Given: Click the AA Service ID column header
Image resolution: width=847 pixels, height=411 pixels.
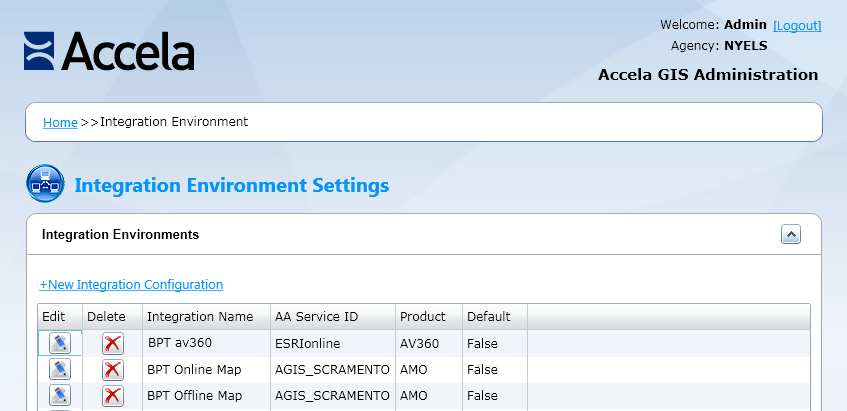Looking at the screenshot, I should 316,316.
